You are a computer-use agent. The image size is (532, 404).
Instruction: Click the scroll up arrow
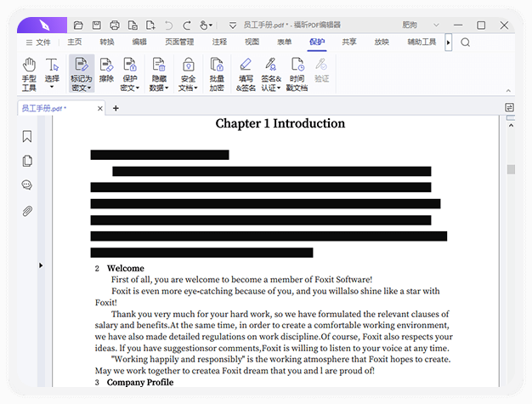(x=511, y=126)
